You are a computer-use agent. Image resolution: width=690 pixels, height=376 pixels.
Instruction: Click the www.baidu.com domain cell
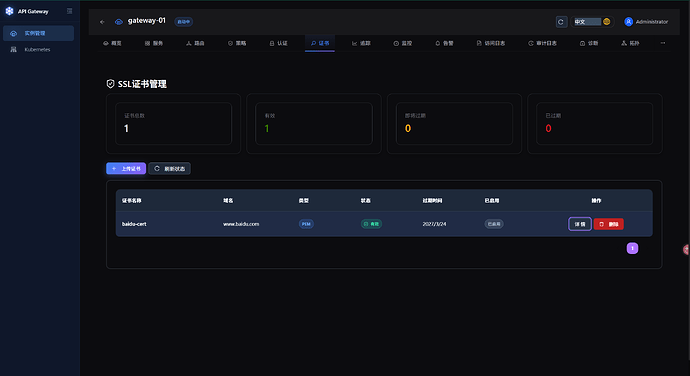[x=241, y=224]
